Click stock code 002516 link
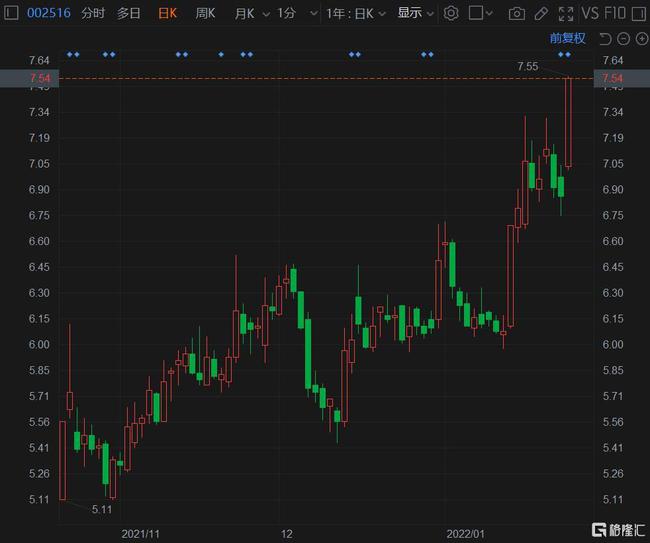 [x=46, y=13]
